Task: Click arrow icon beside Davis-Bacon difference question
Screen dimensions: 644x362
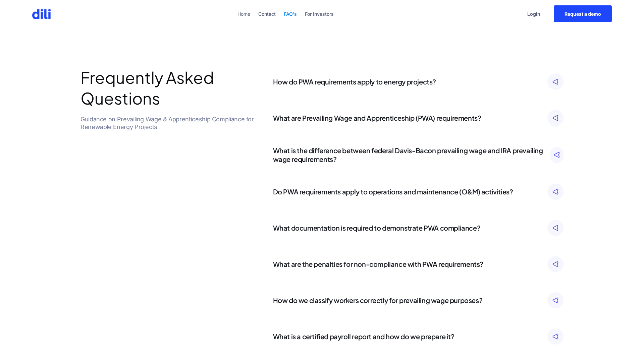Action: (556, 155)
